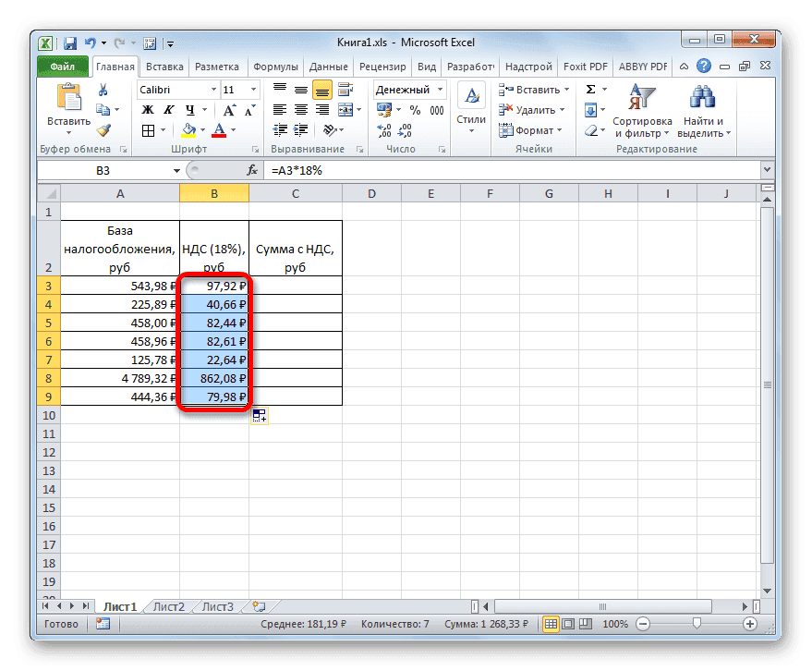
Task: Click the increase font size icon
Action: (229, 108)
